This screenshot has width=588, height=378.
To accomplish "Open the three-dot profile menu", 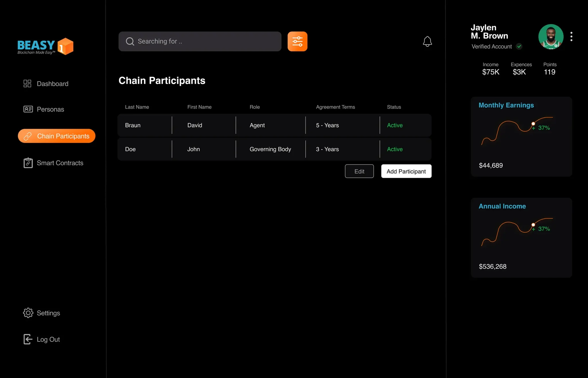I will coord(571,36).
